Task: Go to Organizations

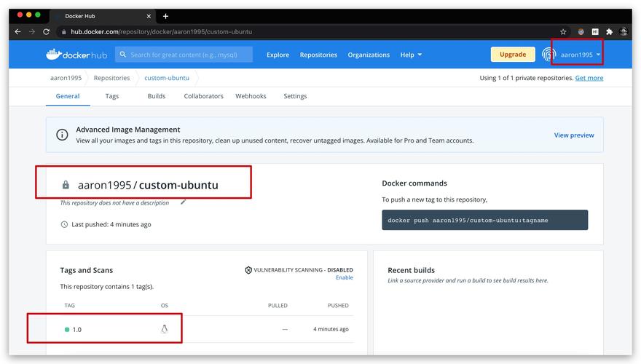Action: click(x=369, y=55)
